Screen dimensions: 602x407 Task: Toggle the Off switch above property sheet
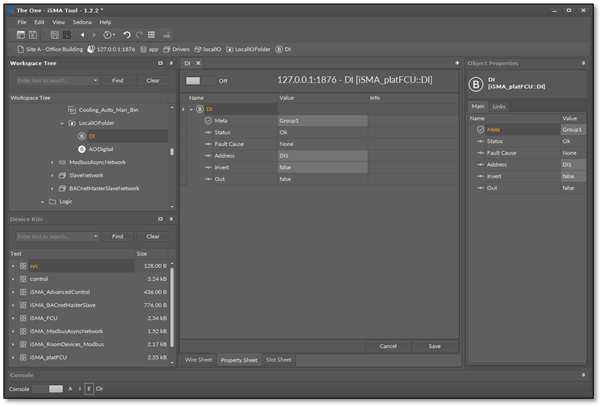[x=200, y=80]
